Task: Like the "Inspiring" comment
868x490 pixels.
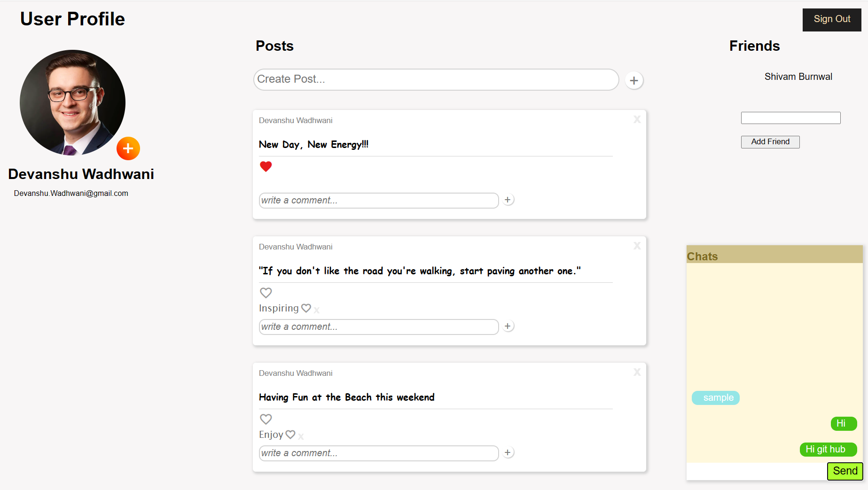Action: point(306,308)
